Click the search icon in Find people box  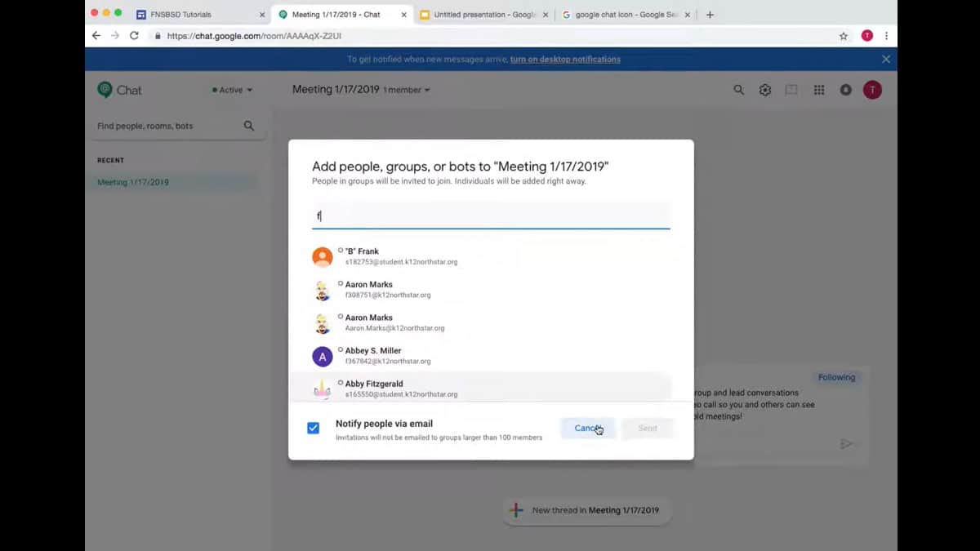point(249,126)
